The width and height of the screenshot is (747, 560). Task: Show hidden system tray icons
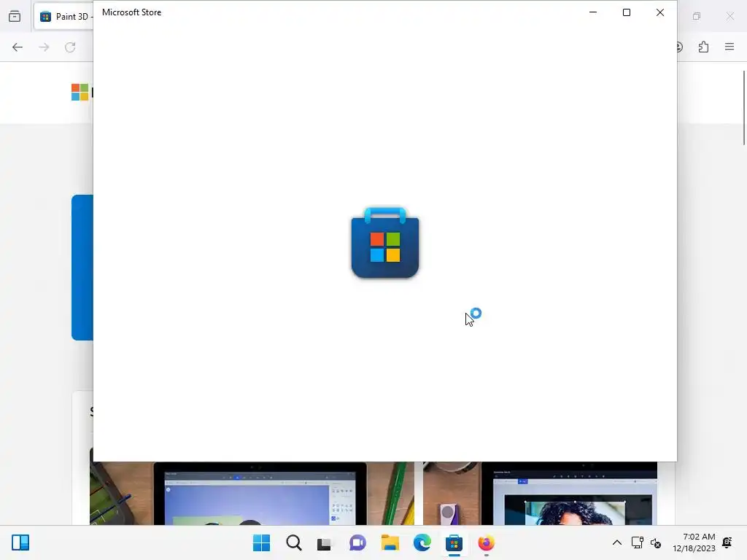coord(617,542)
